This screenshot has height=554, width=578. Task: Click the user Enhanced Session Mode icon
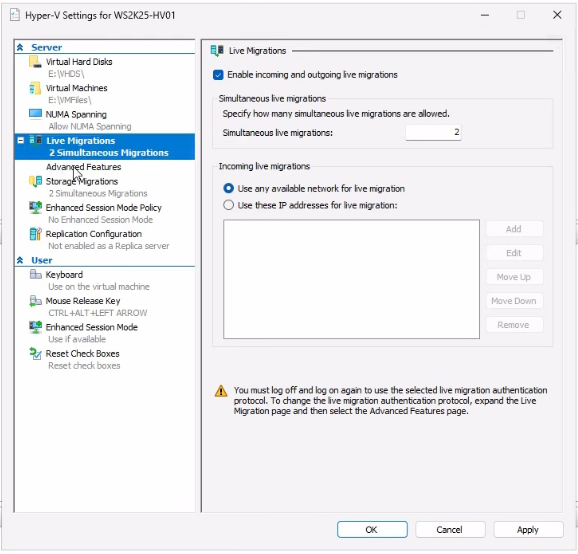(x=35, y=327)
